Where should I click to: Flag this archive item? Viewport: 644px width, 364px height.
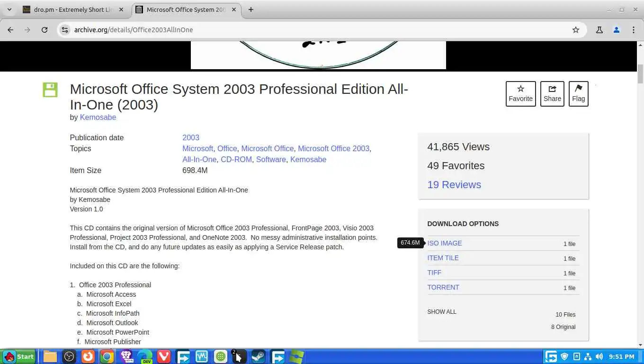click(578, 93)
